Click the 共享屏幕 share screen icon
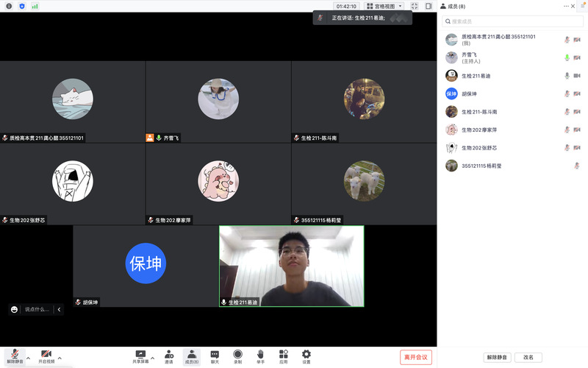The image size is (588, 368). tap(140, 355)
